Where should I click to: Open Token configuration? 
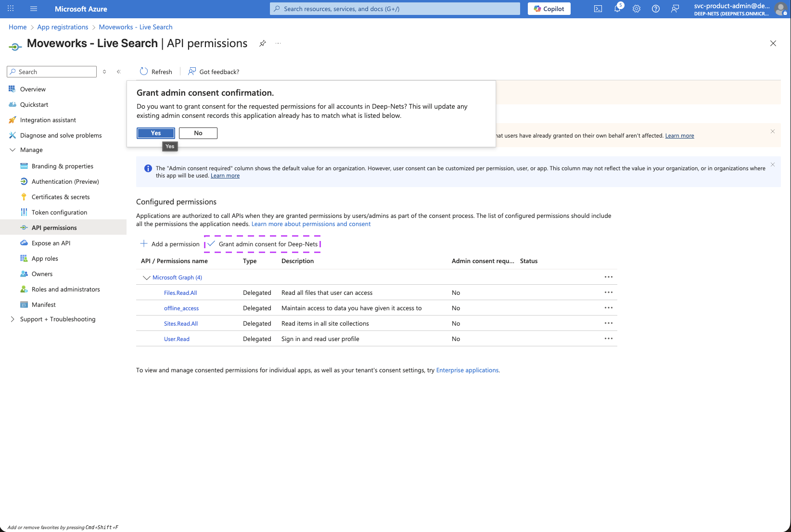tap(60, 212)
